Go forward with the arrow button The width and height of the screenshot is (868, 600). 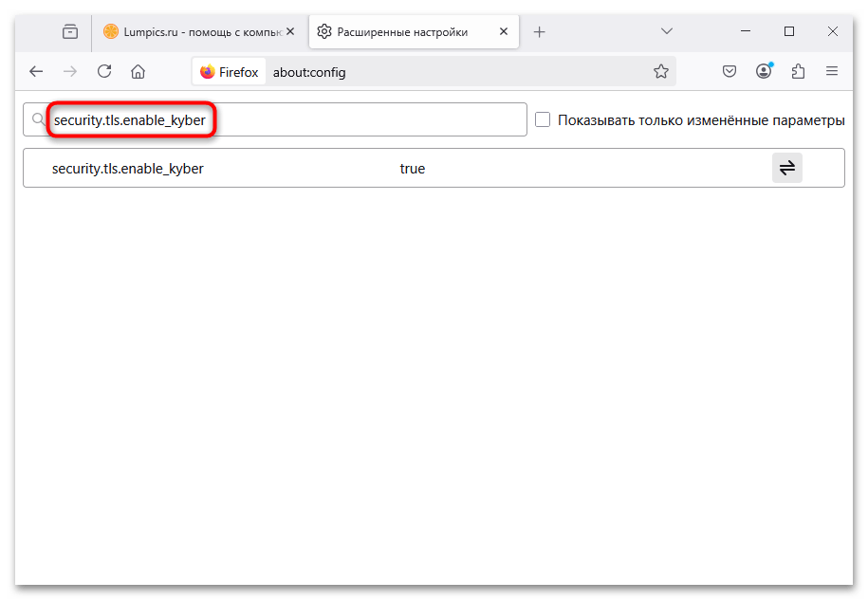[70, 71]
